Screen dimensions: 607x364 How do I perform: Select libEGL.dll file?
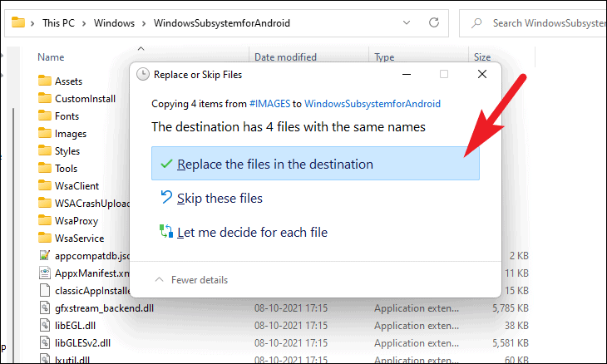pos(67,325)
